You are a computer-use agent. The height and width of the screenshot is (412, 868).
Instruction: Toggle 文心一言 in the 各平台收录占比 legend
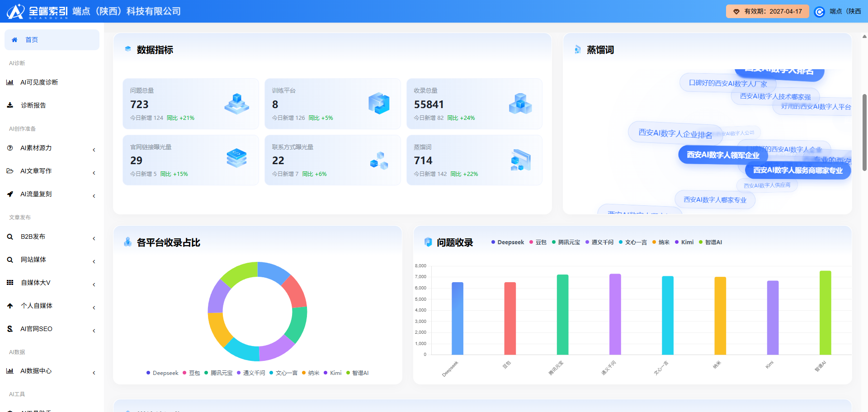(283, 373)
